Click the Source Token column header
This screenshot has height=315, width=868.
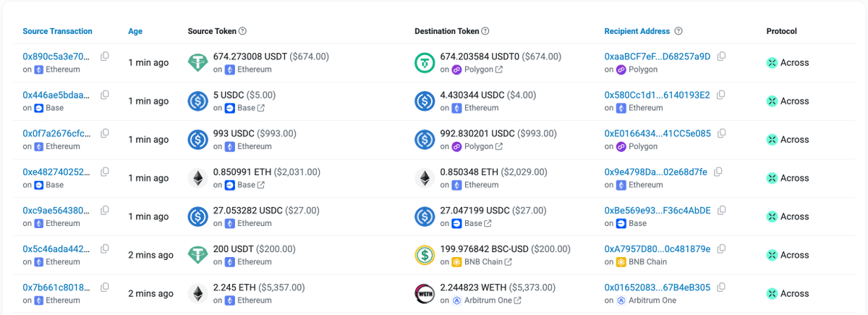(x=211, y=31)
